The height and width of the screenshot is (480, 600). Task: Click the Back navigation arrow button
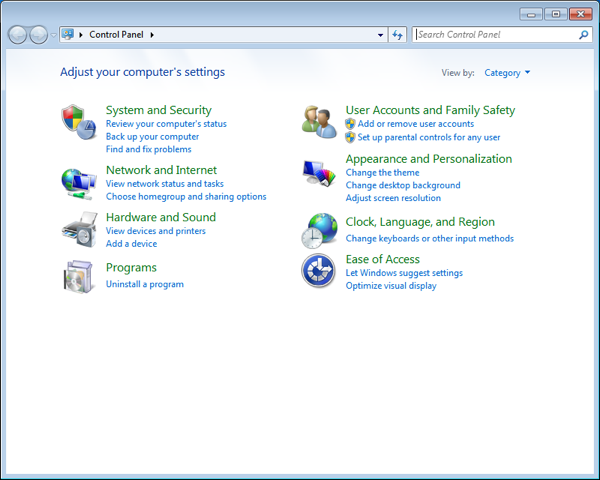(18, 35)
